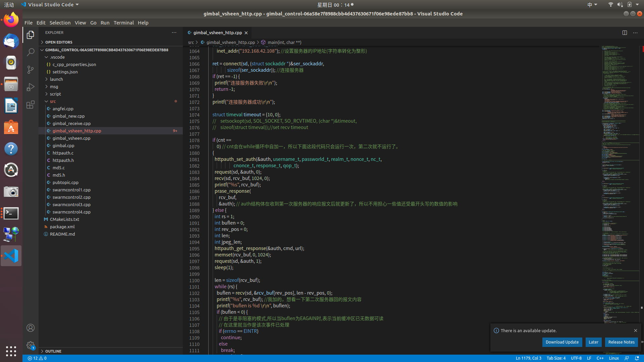Click the Release Notes button
This screenshot has width=644, height=362.
(x=621, y=342)
